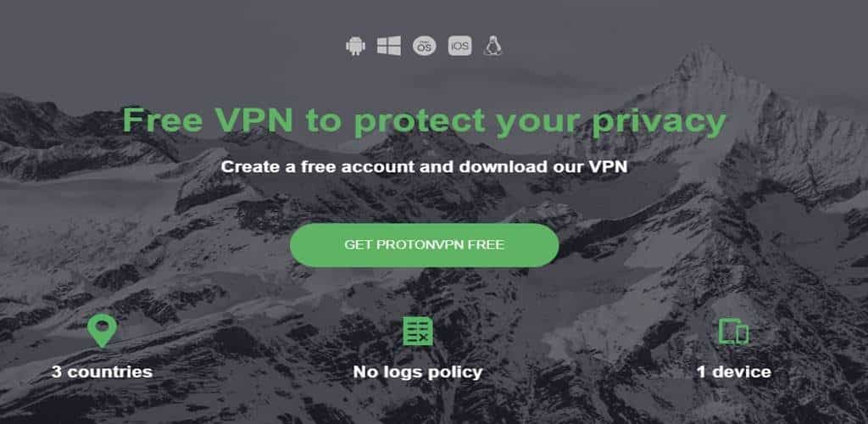Click the no logs document icon
Image resolution: width=868 pixels, height=424 pixels.
418,331
